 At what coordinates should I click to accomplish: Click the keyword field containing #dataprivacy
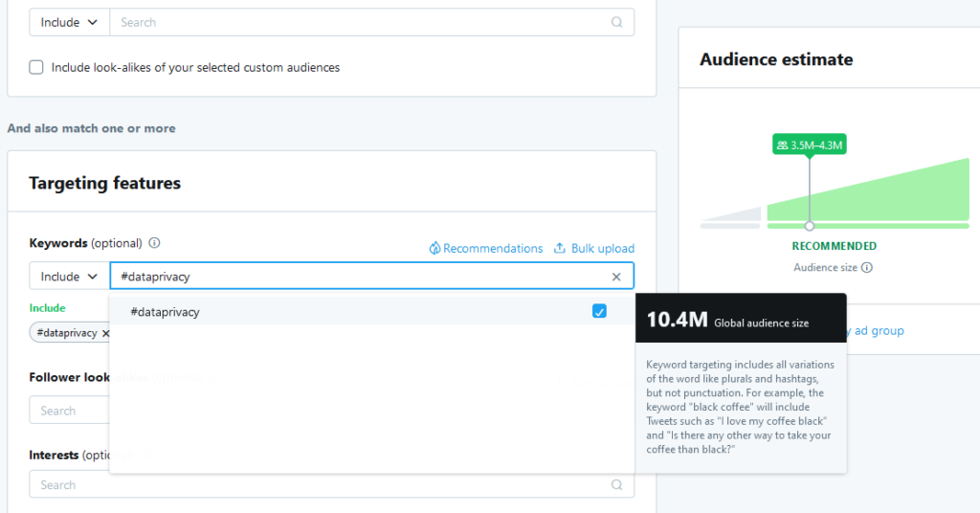pos(372,277)
